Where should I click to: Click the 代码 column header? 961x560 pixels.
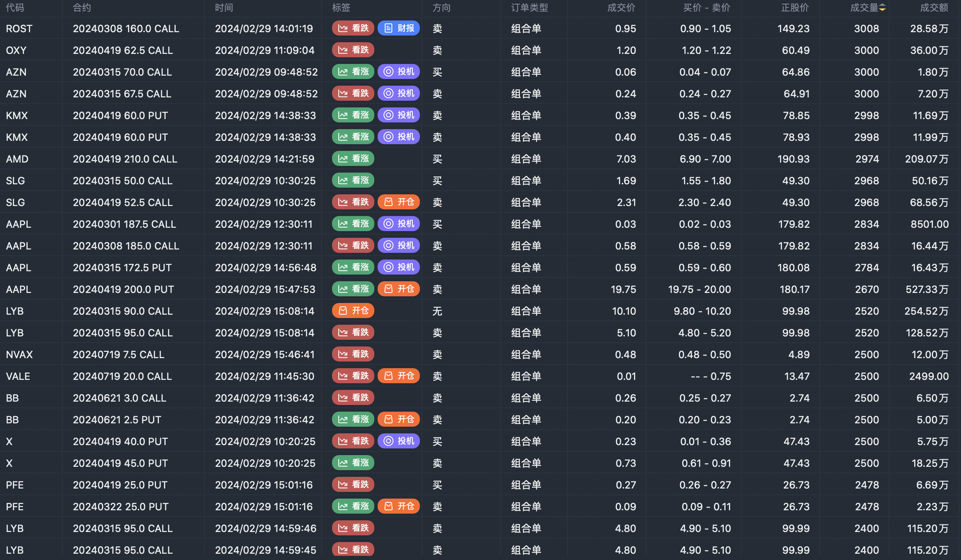(x=15, y=8)
